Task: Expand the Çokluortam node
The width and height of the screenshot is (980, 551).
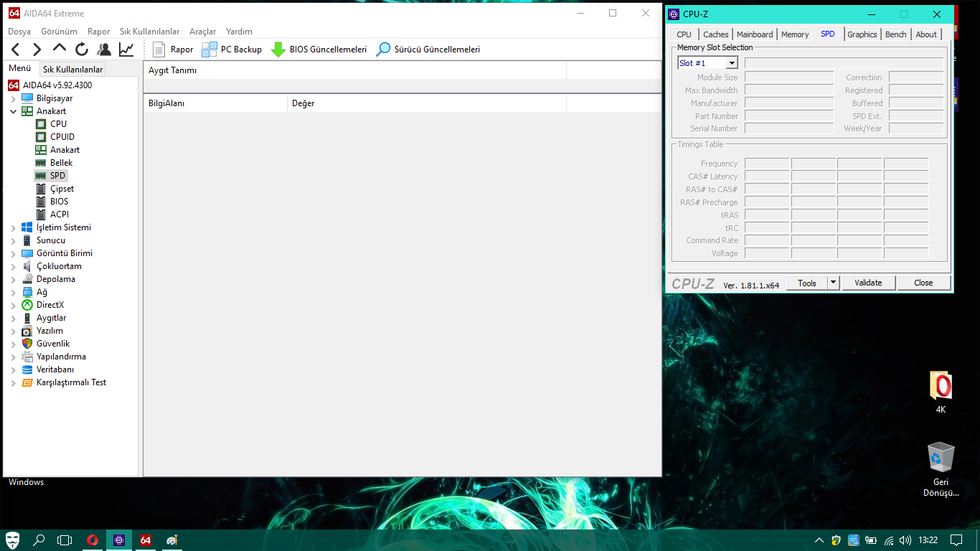Action: [x=13, y=266]
